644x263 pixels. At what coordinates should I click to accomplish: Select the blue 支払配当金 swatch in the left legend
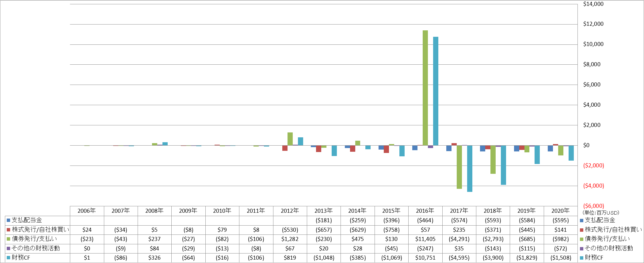pyautogui.click(x=9, y=220)
